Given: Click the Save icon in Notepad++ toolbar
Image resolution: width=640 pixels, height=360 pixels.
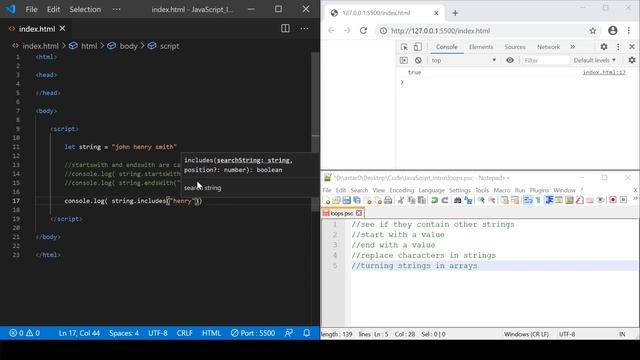Looking at the screenshot, I should tap(347, 200).
